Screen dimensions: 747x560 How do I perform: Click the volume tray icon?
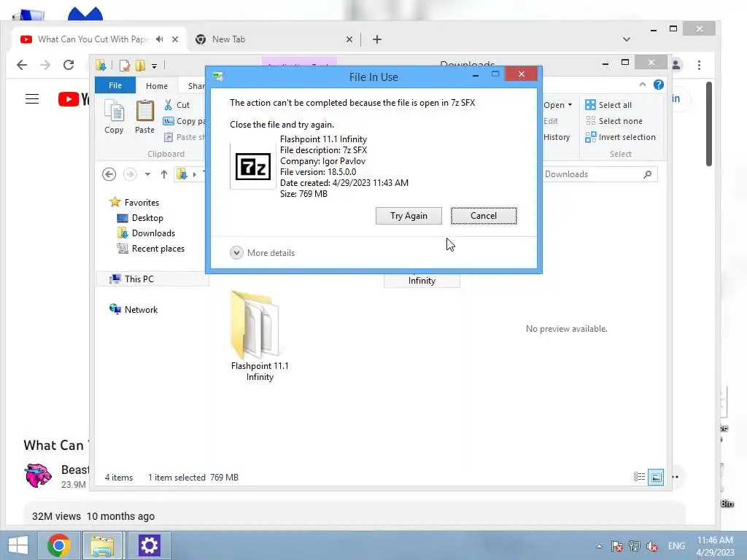(x=652, y=546)
